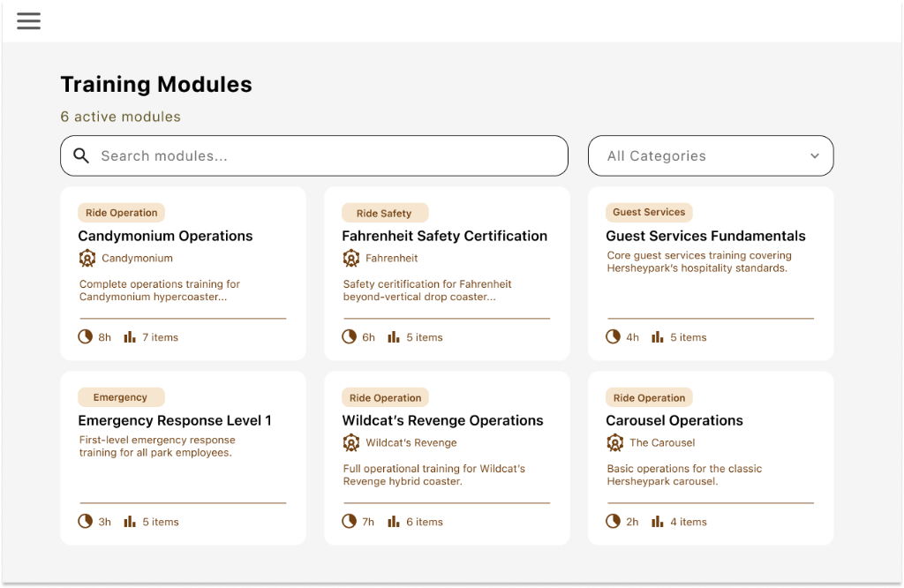Click the 4h duration text
The width and height of the screenshot is (904, 588).
click(x=632, y=337)
